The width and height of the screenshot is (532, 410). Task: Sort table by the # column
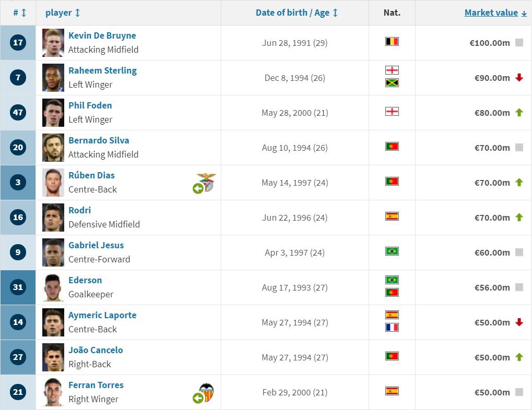point(20,13)
